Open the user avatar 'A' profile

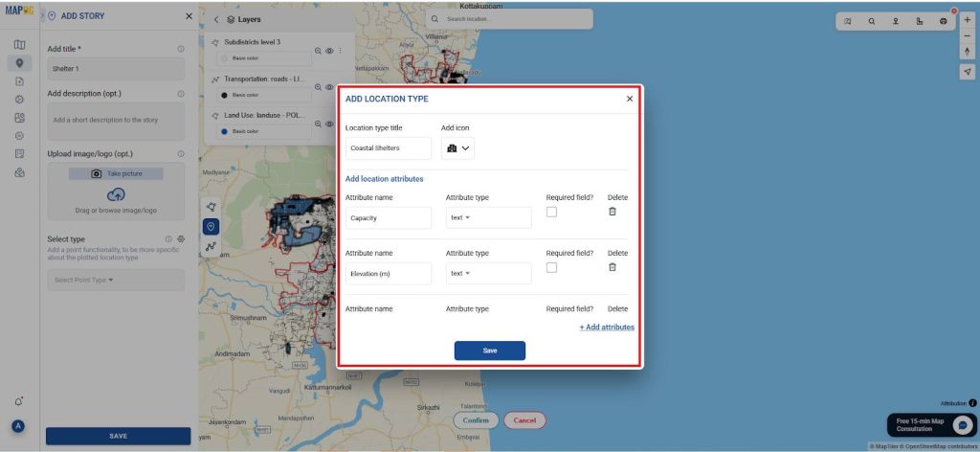tap(18, 426)
